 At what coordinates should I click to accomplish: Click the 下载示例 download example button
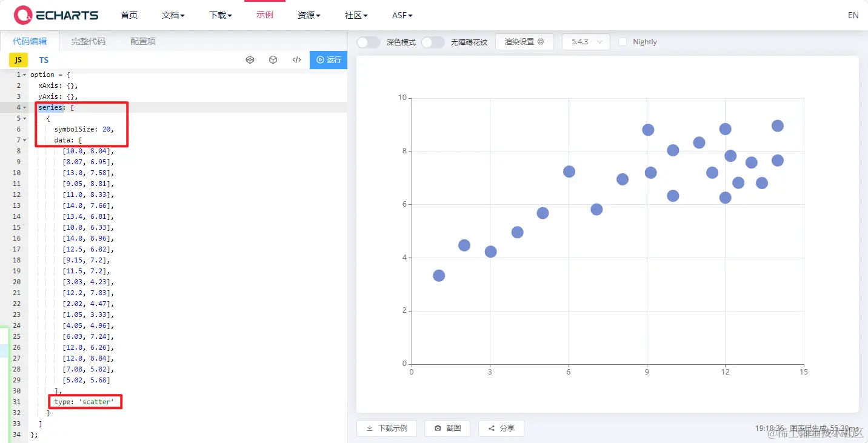click(x=386, y=428)
